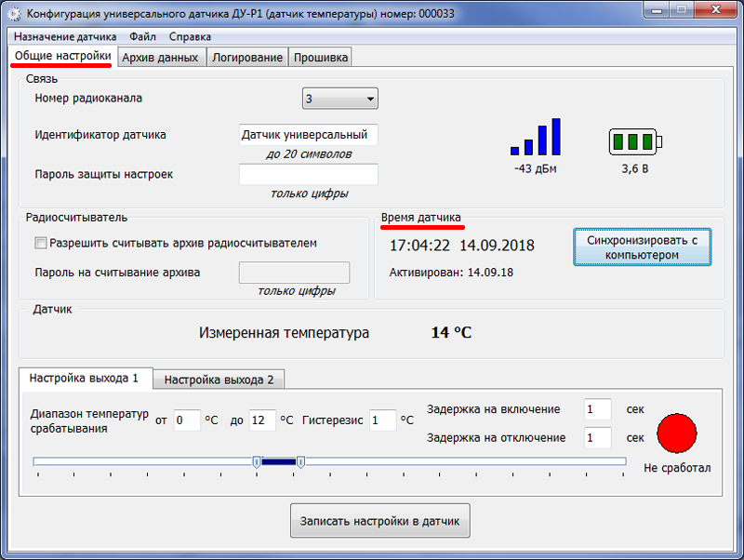
Task: Switch to the Настройка выхода 2 tab
Action: click(x=219, y=380)
